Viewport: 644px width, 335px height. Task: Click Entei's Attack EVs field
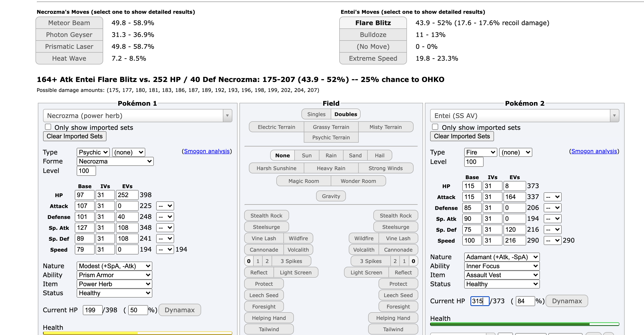pos(514,197)
